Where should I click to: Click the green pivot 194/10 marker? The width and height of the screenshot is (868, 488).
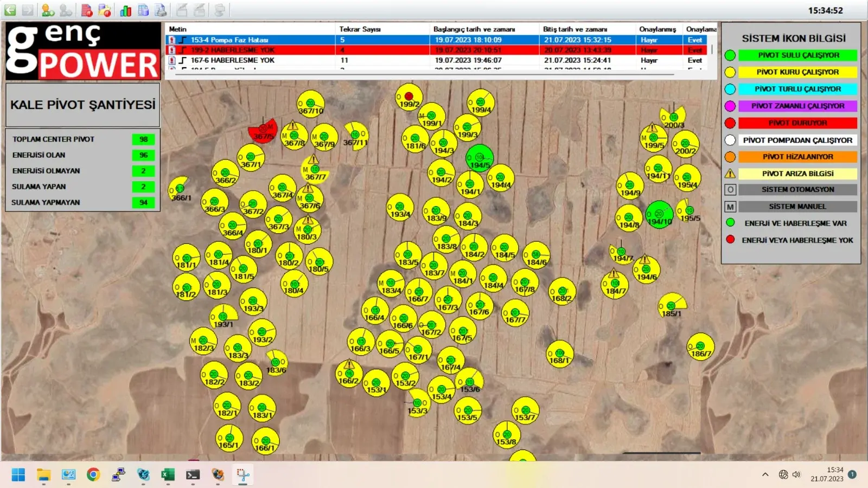pos(659,215)
